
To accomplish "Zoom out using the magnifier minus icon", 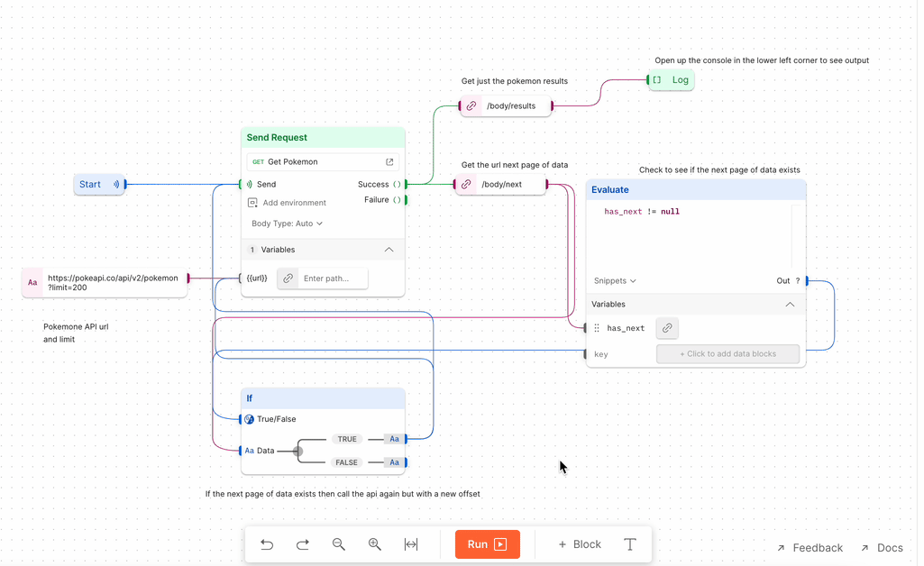I will tap(339, 544).
